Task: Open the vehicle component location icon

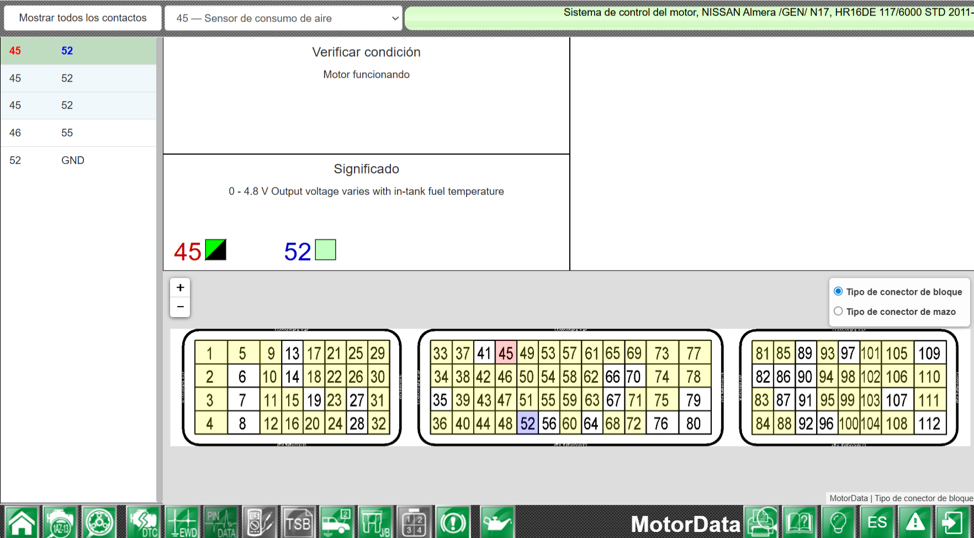Action: [x=337, y=522]
